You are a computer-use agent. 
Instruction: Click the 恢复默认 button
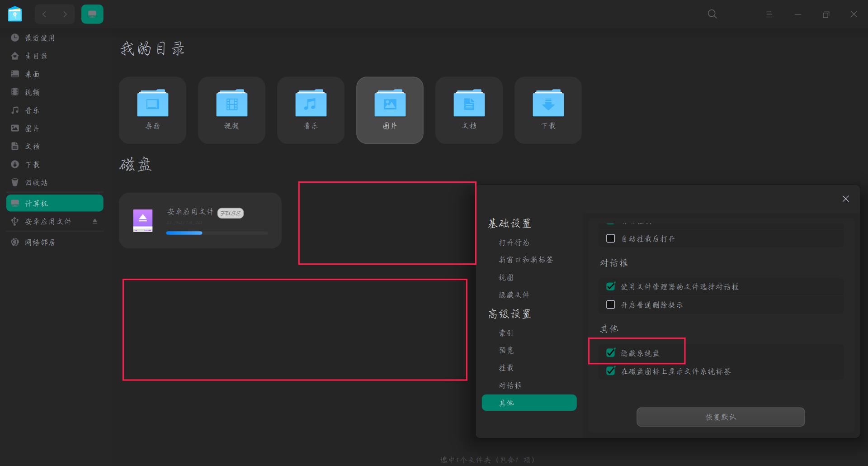click(721, 417)
